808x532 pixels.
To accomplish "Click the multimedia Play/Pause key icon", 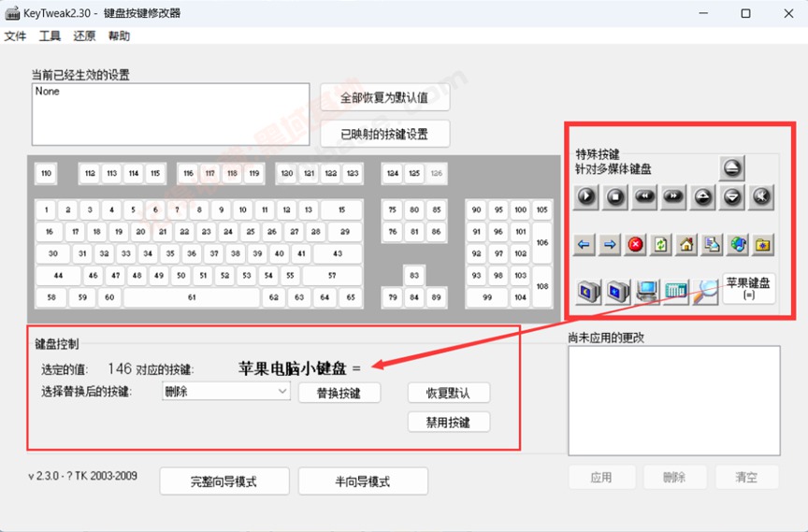I will tap(586, 196).
